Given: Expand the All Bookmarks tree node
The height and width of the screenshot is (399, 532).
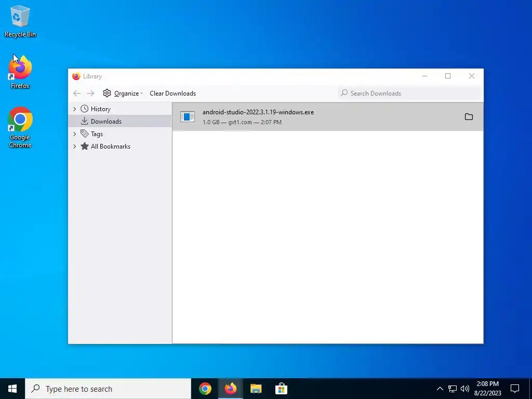Looking at the screenshot, I should pos(75,147).
